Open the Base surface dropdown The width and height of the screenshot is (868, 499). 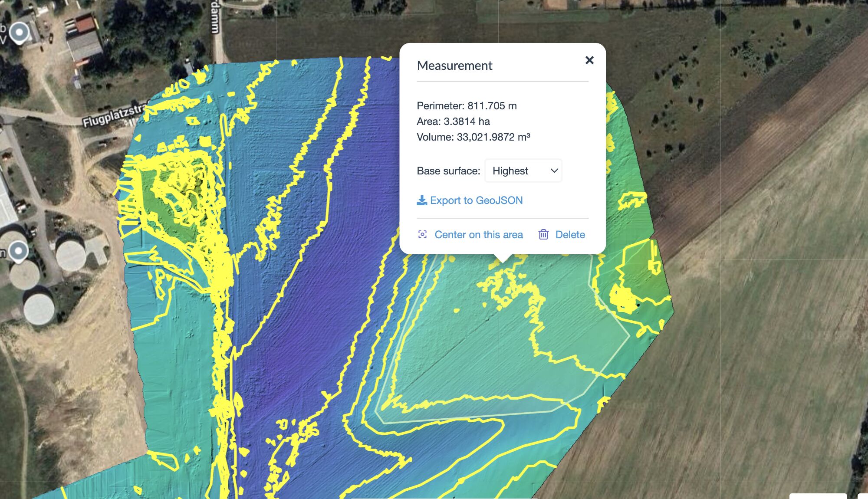pyautogui.click(x=523, y=171)
